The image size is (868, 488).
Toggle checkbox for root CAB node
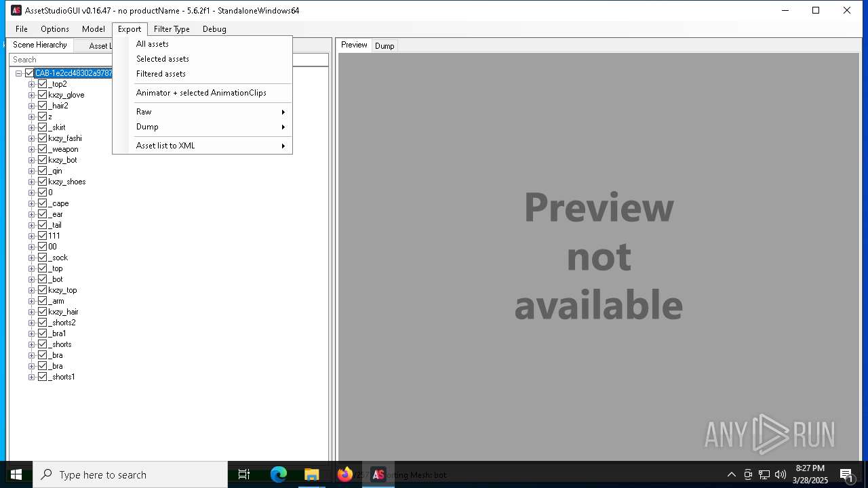tap(29, 73)
